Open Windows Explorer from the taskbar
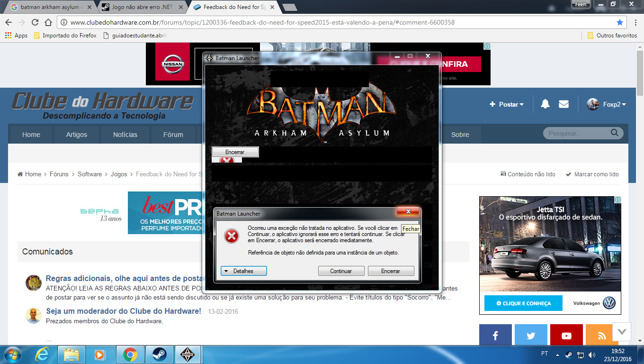The height and width of the screenshot is (364, 644). tap(72, 355)
